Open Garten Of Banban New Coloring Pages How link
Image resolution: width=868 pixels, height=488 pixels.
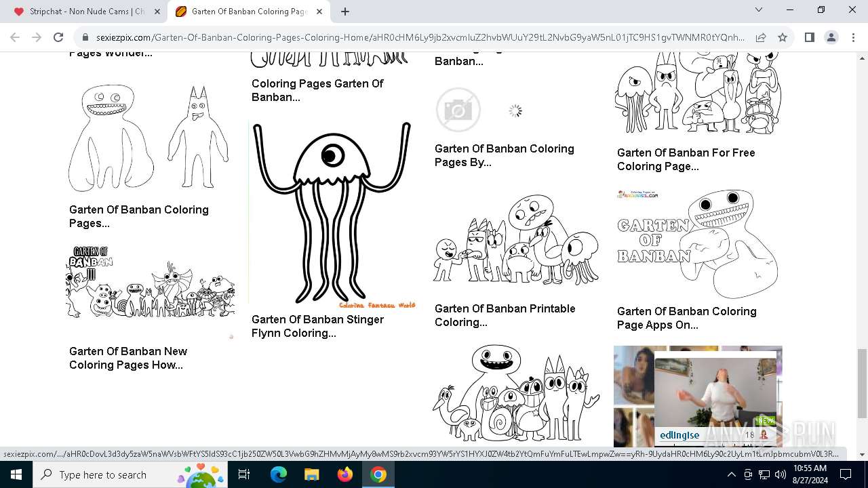128,358
